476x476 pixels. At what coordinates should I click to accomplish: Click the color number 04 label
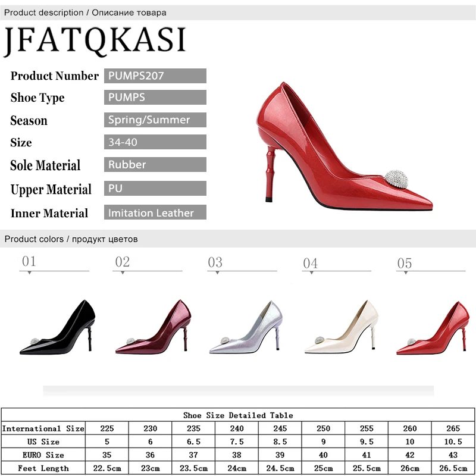pyautogui.click(x=310, y=263)
